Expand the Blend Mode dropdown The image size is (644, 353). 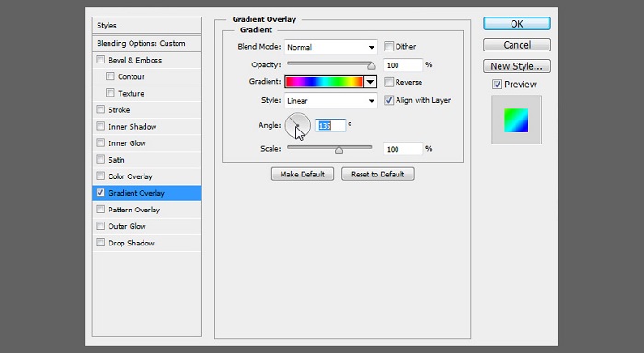[330, 47]
